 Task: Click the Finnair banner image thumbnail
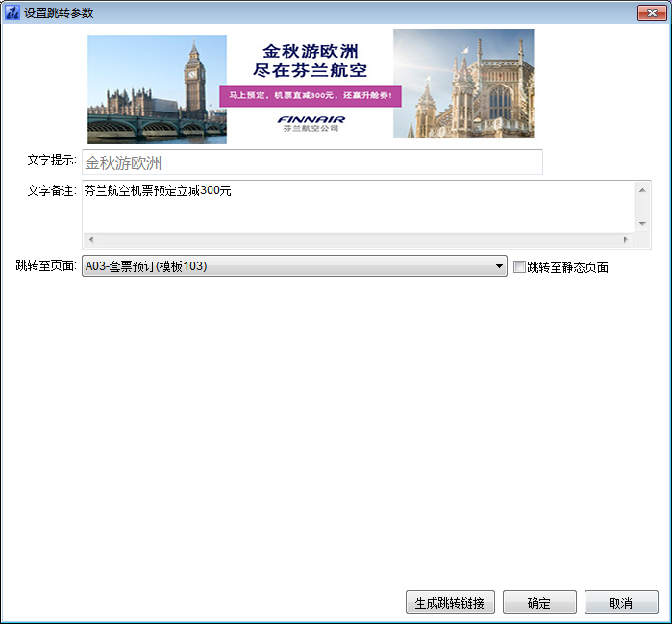point(311,87)
